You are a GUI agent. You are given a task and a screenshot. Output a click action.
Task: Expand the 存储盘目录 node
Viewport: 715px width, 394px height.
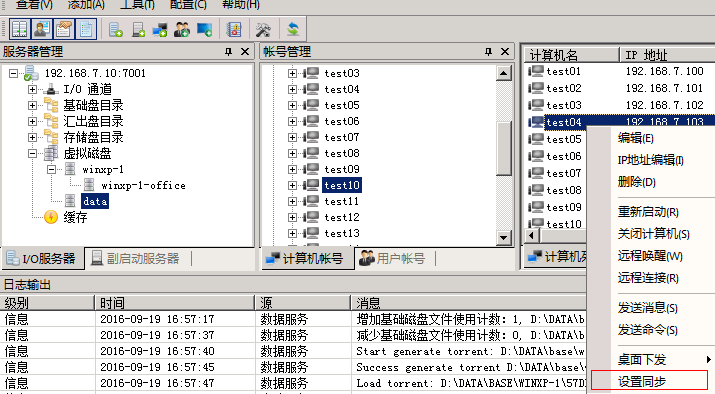click(32, 137)
